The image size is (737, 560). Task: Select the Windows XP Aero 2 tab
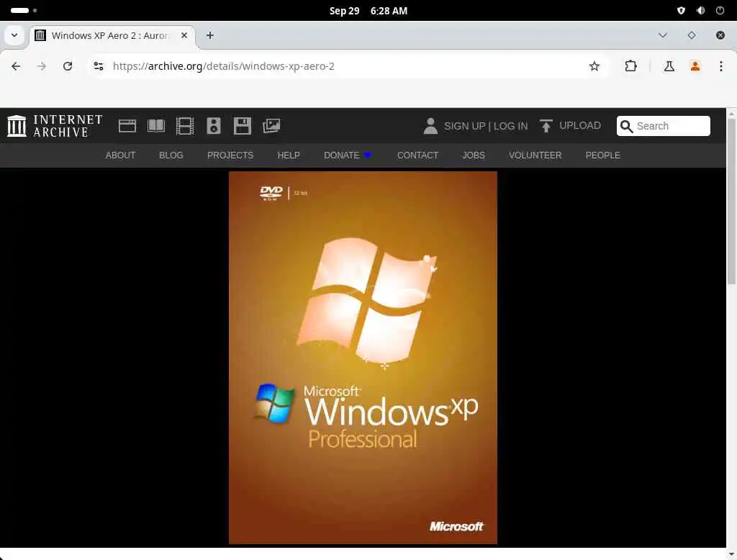pyautogui.click(x=112, y=36)
